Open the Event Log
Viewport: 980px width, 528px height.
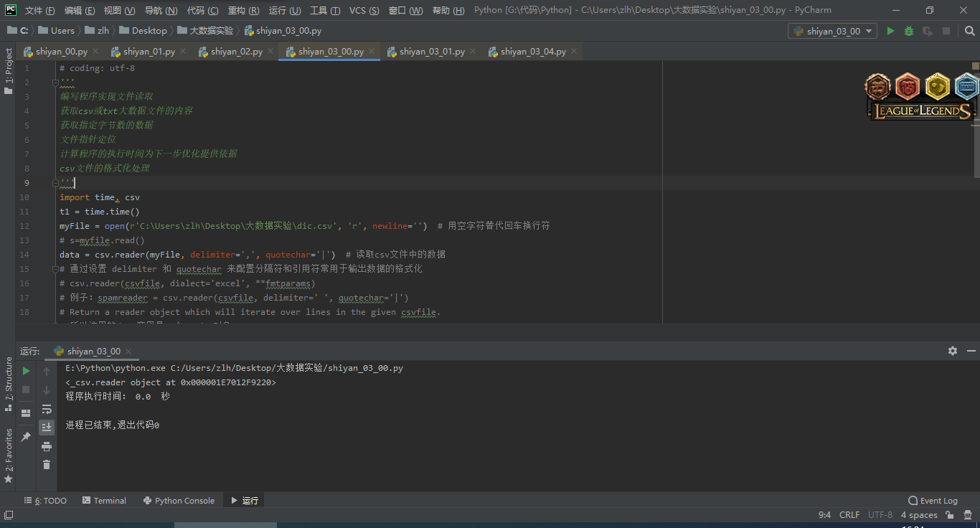[x=933, y=501]
